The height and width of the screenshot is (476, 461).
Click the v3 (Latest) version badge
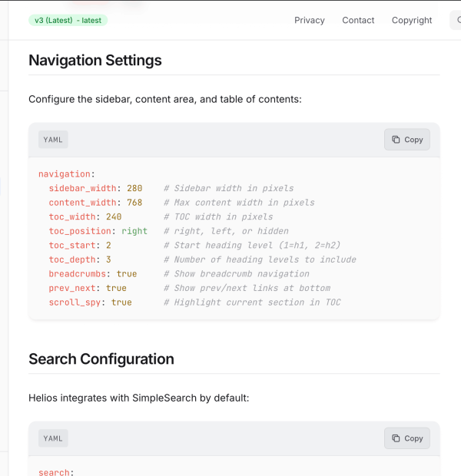point(68,20)
